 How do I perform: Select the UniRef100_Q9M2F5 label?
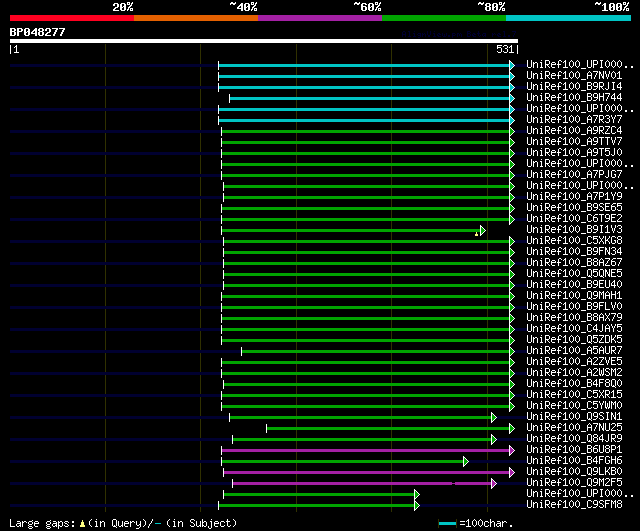tap(574, 483)
